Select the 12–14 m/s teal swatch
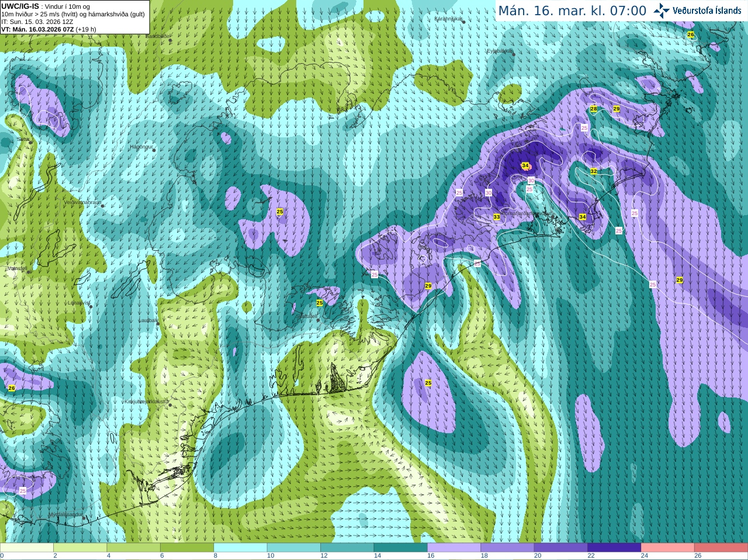 click(x=347, y=547)
